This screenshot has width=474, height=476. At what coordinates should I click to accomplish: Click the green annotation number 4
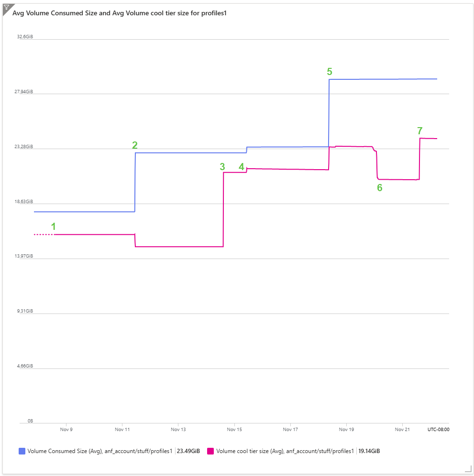tap(242, 167)
